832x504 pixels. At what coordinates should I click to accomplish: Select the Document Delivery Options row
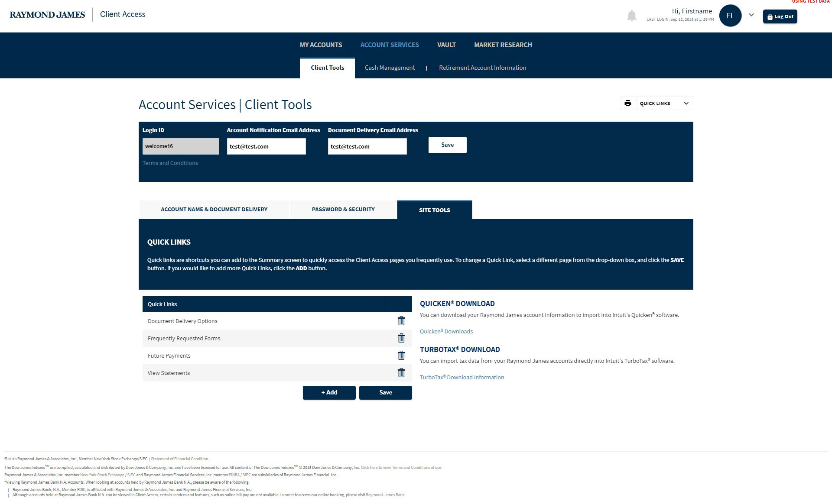[277, 321]
